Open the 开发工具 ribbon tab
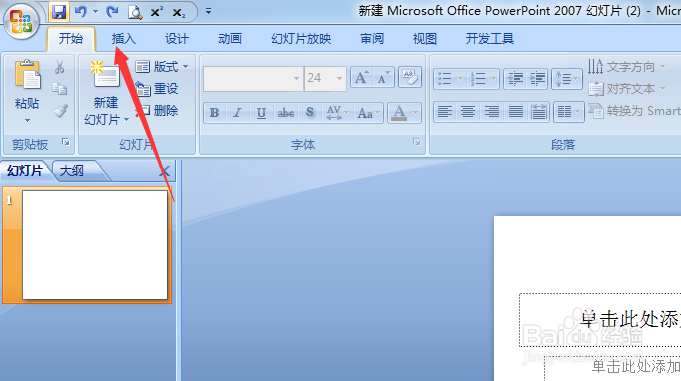 tap(489, 39)
